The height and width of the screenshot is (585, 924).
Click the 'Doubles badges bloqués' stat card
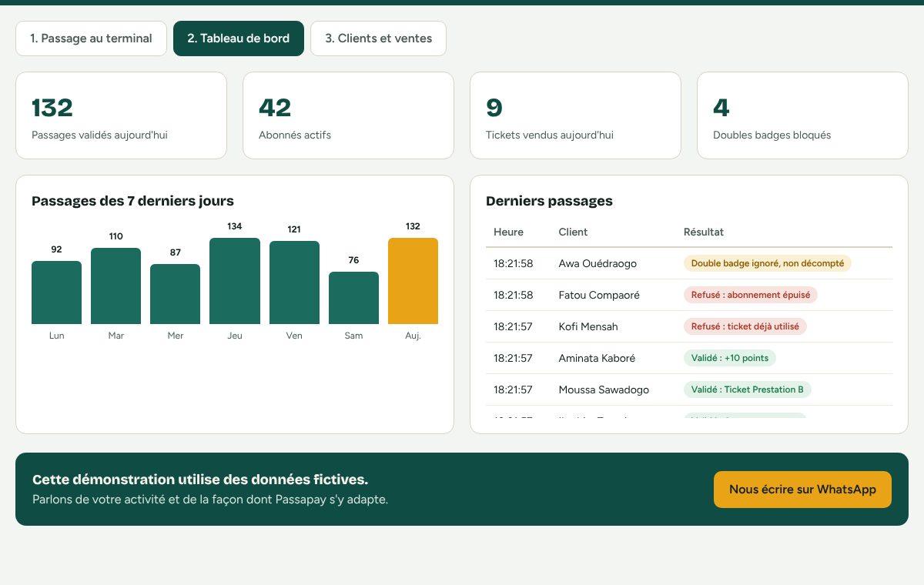pyautogui.click(x=802, y=115)
